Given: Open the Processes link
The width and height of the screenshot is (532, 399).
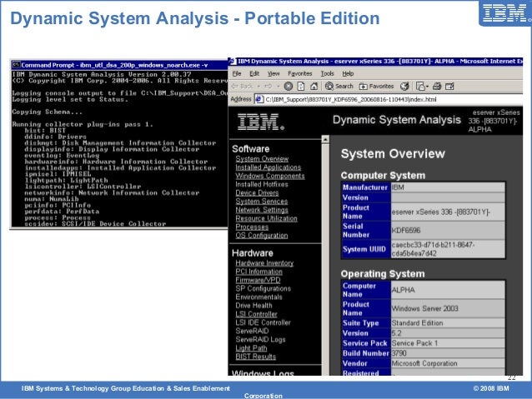Looking at the screenshot, I should point(252,227).
